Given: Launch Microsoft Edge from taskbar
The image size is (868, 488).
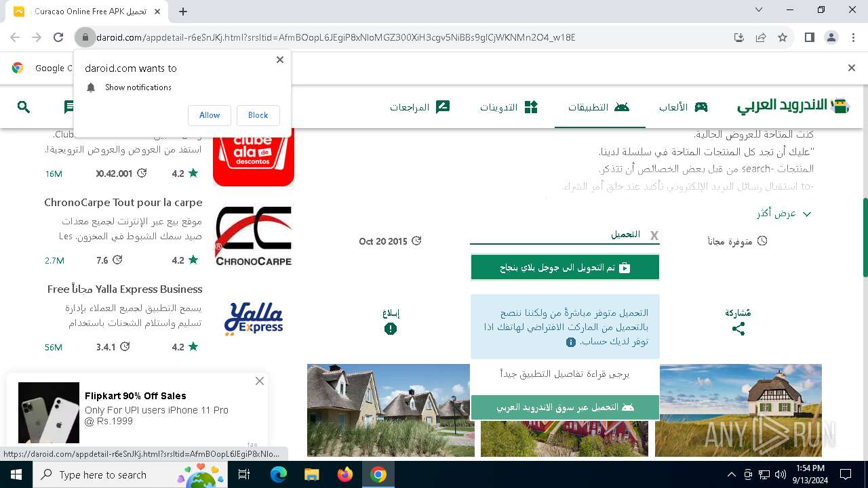Looking at the screenshot, I should tap(279, 474).
